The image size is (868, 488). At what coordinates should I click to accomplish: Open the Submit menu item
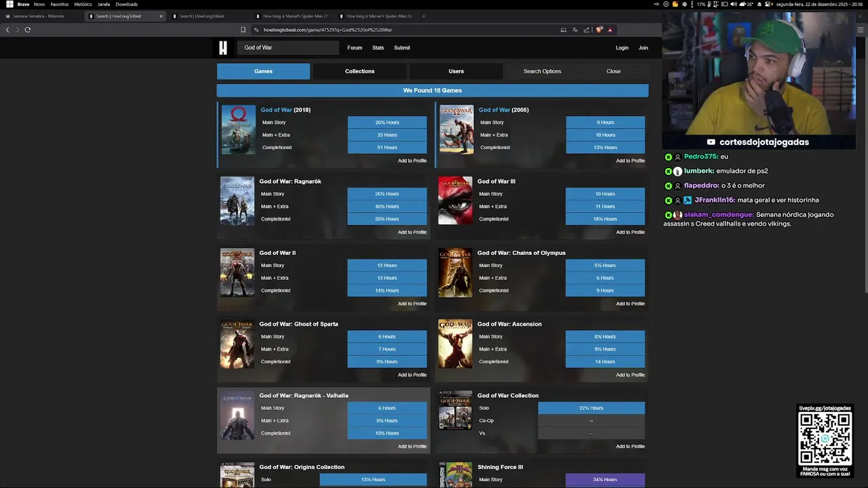pos(402,48)
